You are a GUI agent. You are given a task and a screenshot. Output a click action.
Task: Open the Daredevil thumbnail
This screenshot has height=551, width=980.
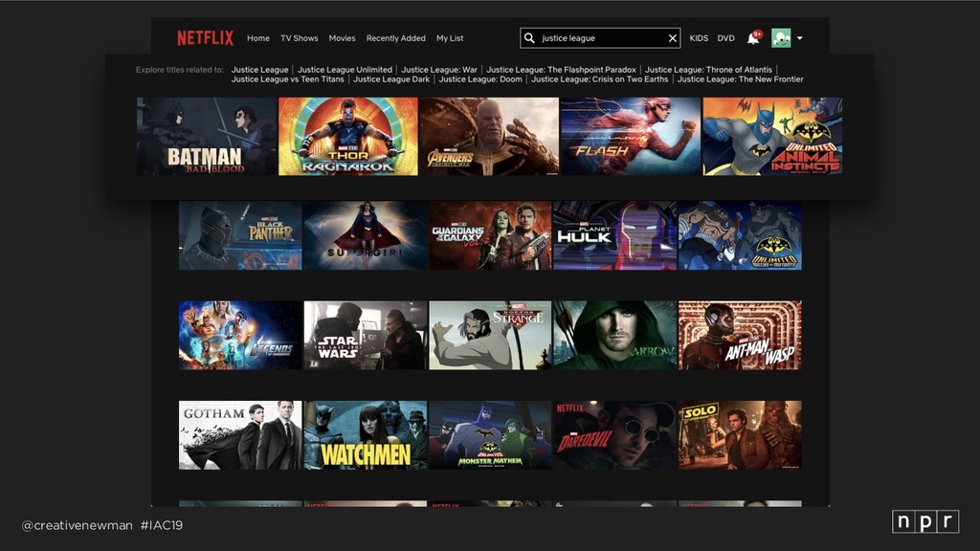click(615, 435)
